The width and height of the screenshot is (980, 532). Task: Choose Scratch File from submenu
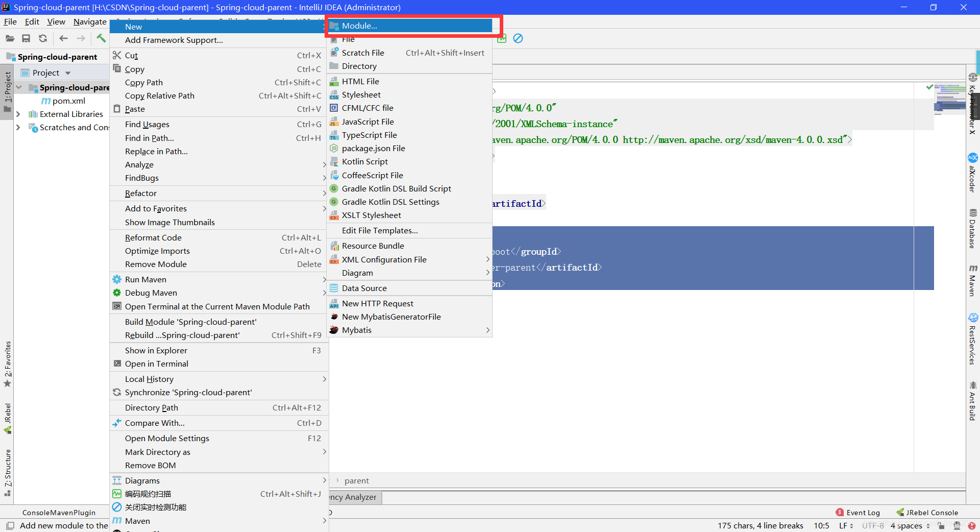pos(410,53)
